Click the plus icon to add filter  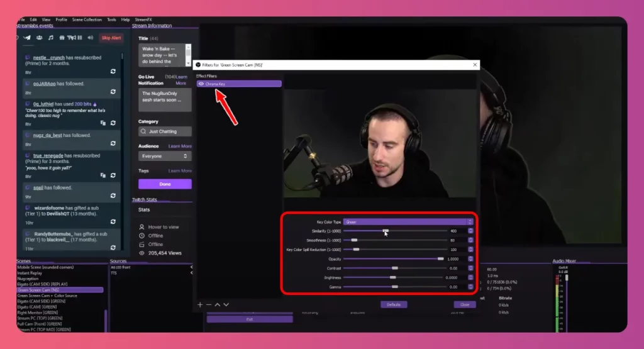[200, 304]
